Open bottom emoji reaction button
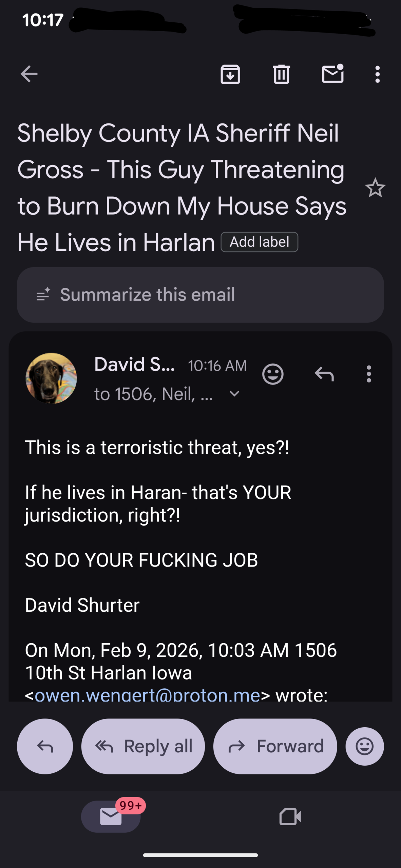The image size is (401, 868). 365,746
